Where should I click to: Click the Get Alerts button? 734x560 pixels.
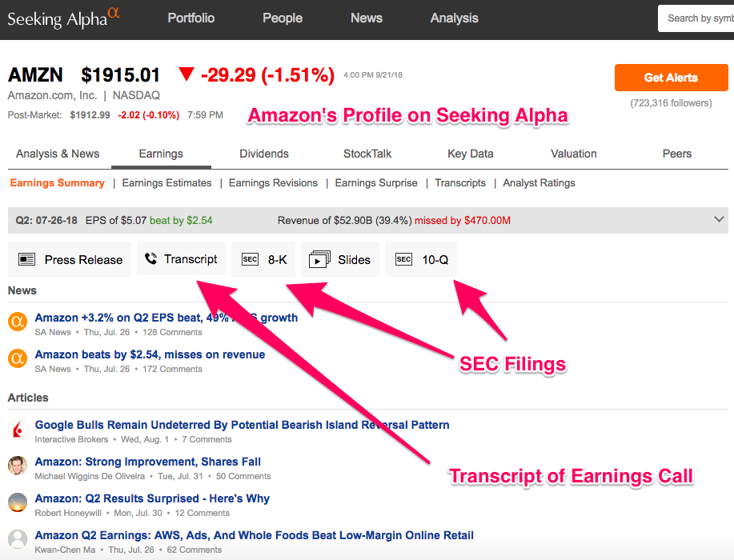(x=671, y=78)
